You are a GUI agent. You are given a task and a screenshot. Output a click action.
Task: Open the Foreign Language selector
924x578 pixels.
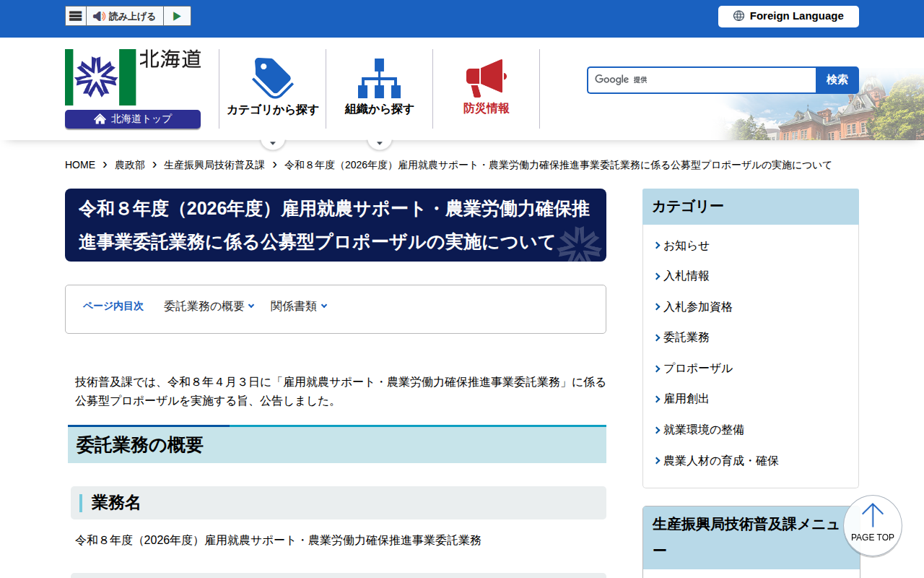pyautogui.click(x=788, y=16)
